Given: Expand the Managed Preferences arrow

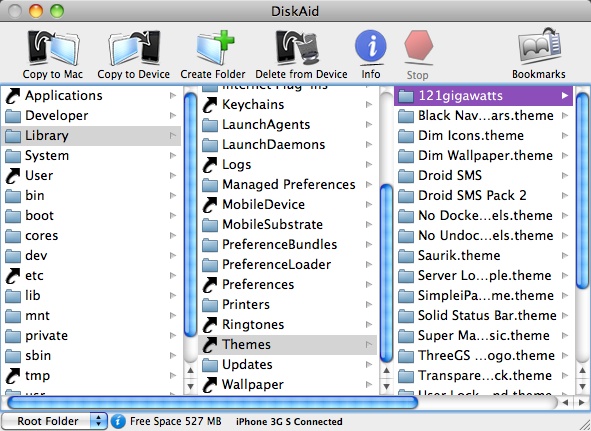Looking at the screenshot, I should [369, 184].
